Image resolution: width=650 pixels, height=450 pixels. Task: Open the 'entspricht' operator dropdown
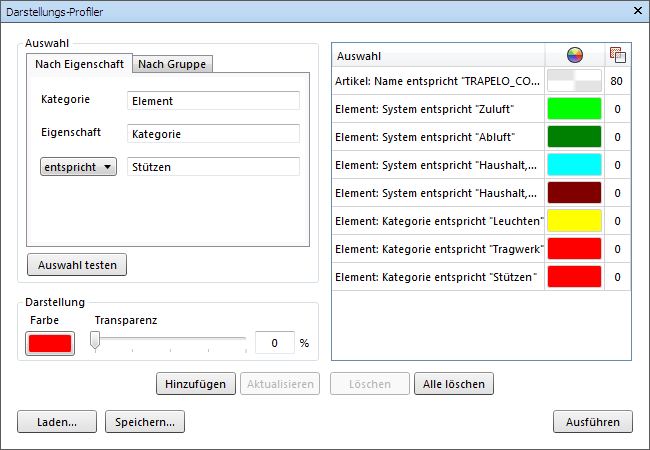click(x=79, y=167)
